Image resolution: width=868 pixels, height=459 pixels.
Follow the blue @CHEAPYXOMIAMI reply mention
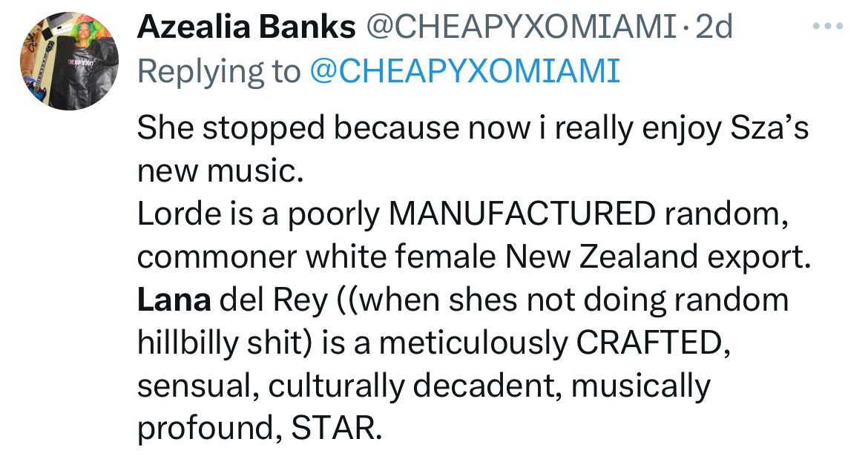coord(464,70)
